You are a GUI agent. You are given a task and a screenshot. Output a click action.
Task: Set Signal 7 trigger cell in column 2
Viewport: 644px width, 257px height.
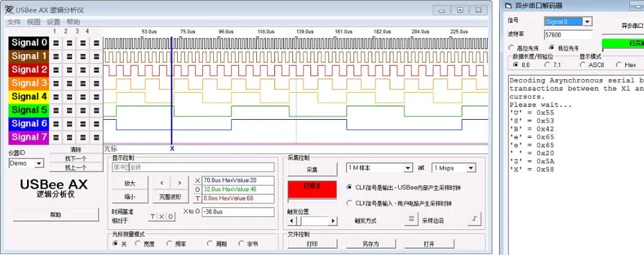70,138
